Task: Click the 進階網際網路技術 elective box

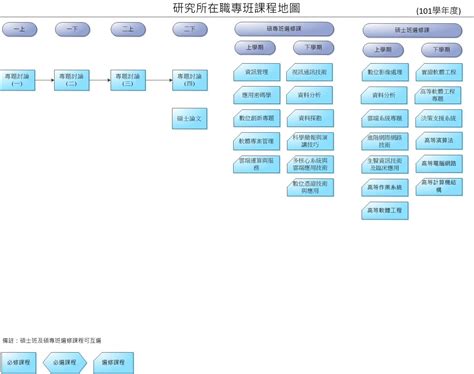Action: click(x=385, y=141)
